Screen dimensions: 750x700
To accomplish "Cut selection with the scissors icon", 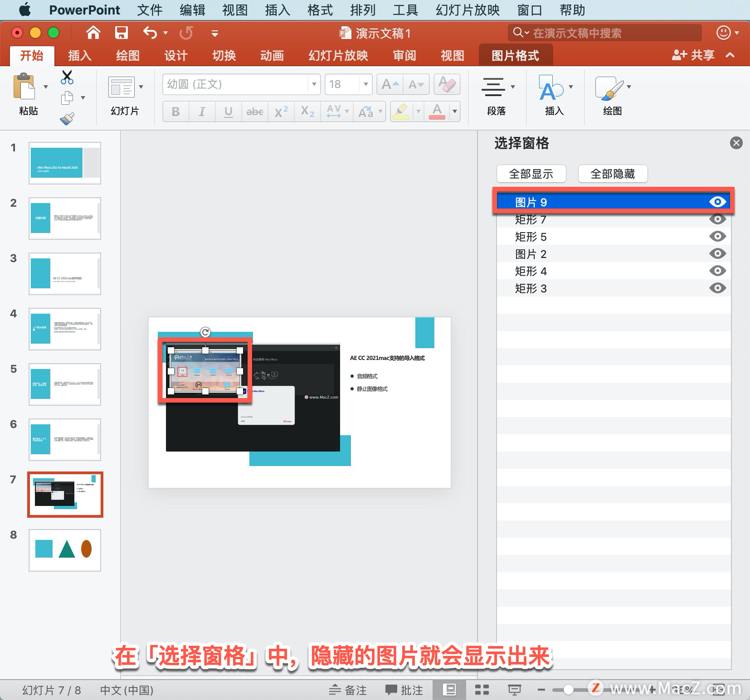I will (x=67, y=77).
